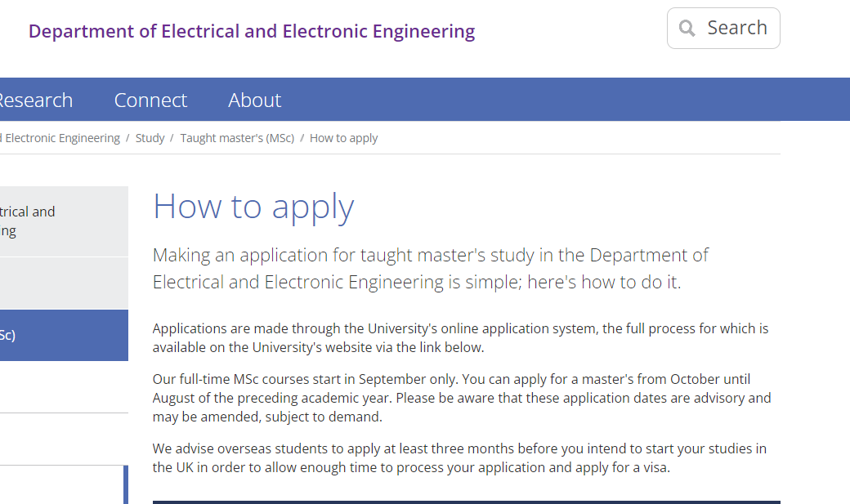Open the Connect menu item
This screenshot has width=850, height=504.
(150, 100)
